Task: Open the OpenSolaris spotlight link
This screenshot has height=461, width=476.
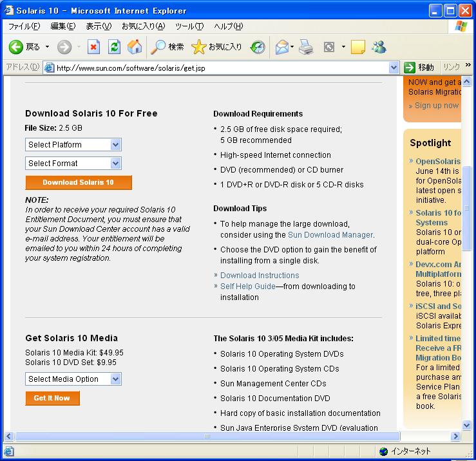Action: [x=438, y=162]
